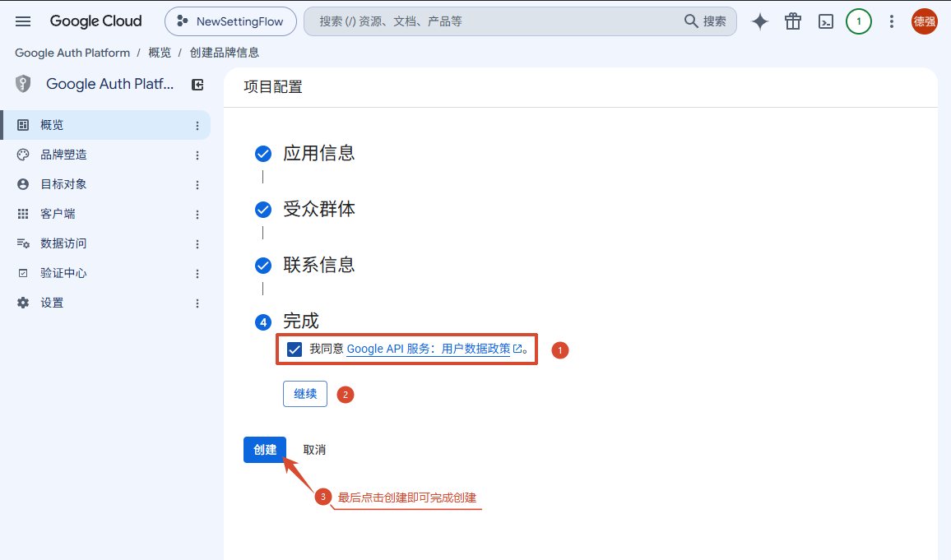Click the 客户端 grid icon
Screen dimensions: 951x560
(x=23, y=214)
